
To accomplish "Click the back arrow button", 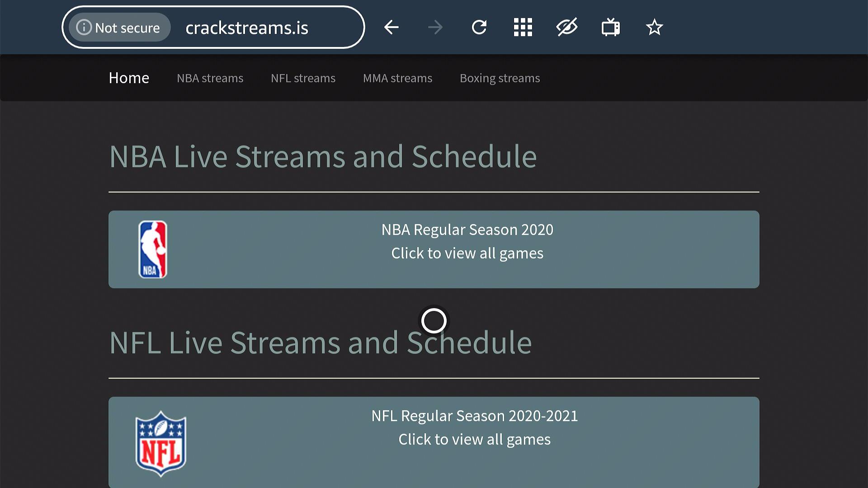I will (x=391, y=28).
